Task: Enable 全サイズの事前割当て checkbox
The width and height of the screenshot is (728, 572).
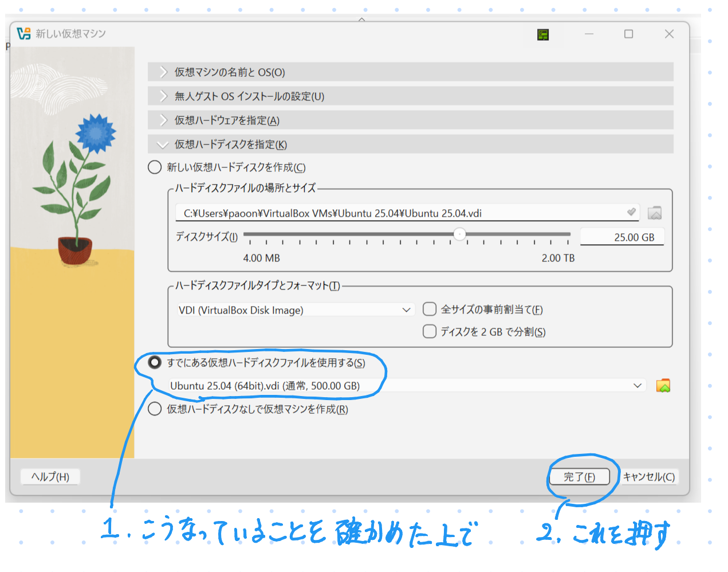Action: tap(430, 309)
